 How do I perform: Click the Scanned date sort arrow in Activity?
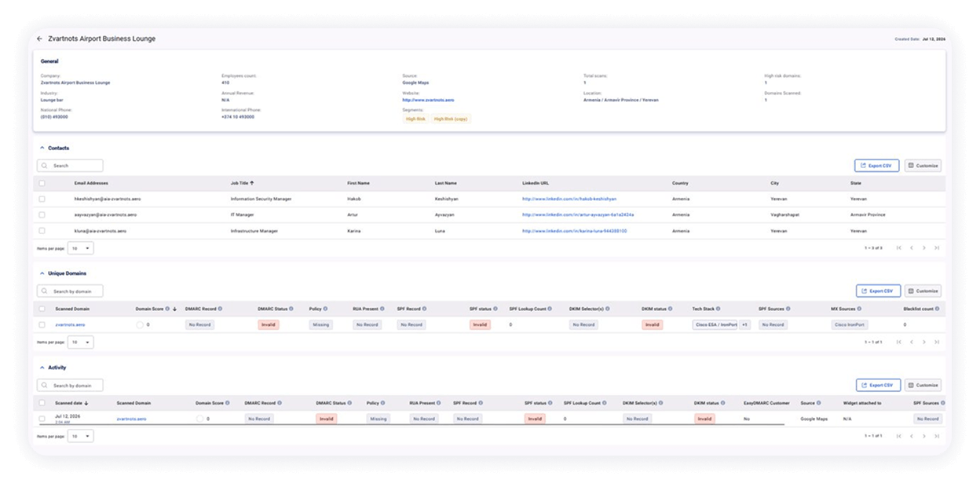86,403
